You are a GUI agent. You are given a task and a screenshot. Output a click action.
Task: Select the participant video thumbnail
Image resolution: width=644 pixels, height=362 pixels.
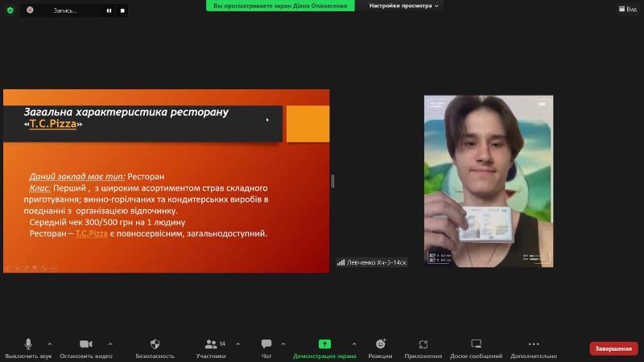click(489, 181)
